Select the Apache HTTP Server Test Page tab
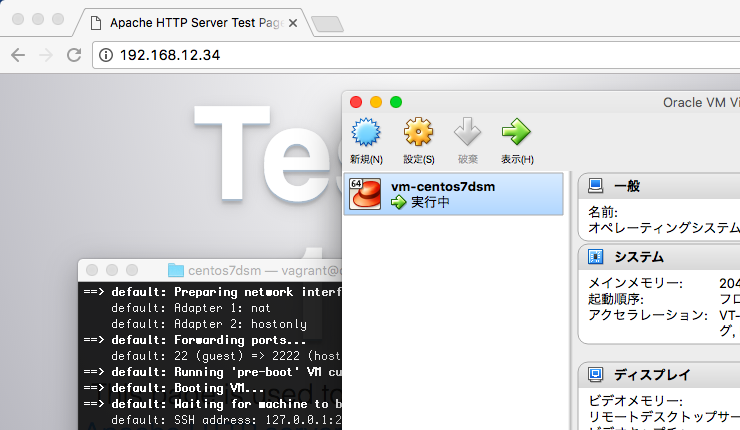 click(x=193, y=23)
